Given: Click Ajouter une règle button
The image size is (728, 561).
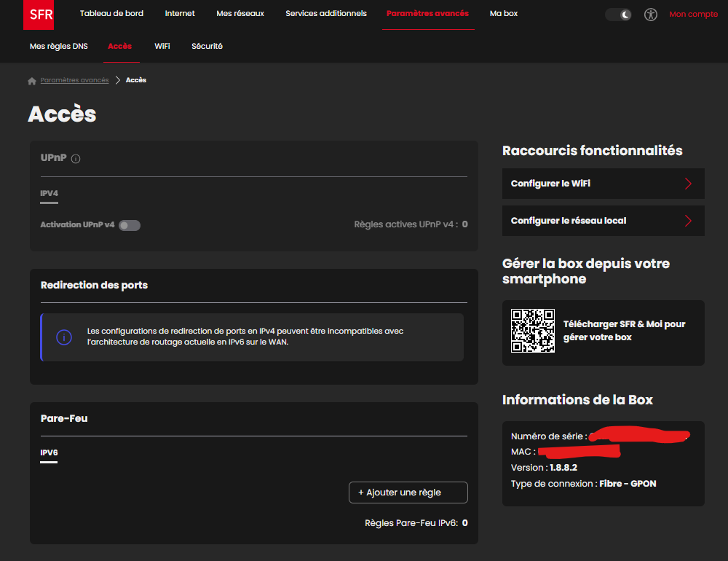Looking at the screenshot, I should [408, 493].
